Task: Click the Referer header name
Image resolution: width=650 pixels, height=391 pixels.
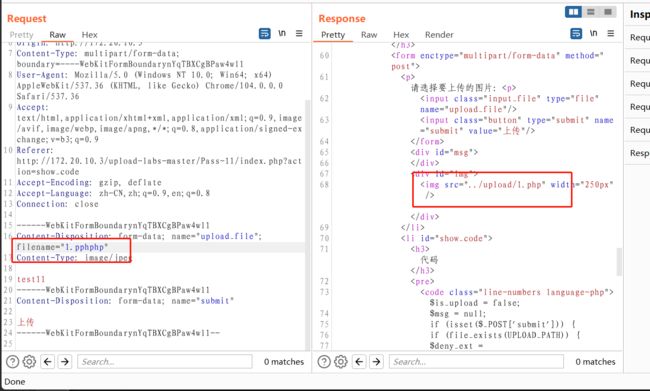Action: coord(34,150)
